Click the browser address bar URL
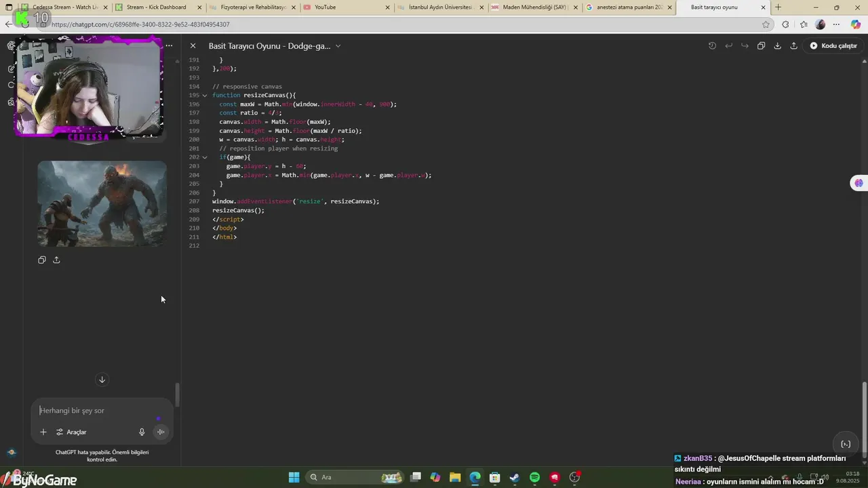The width and height of the screenshot is (868, 488). pyautogui.click(x=140, y=24)
